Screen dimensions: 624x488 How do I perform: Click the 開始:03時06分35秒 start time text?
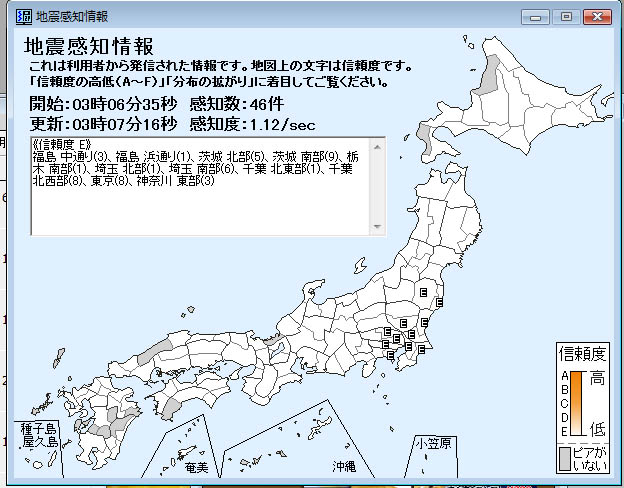click(x=103, y=104)
